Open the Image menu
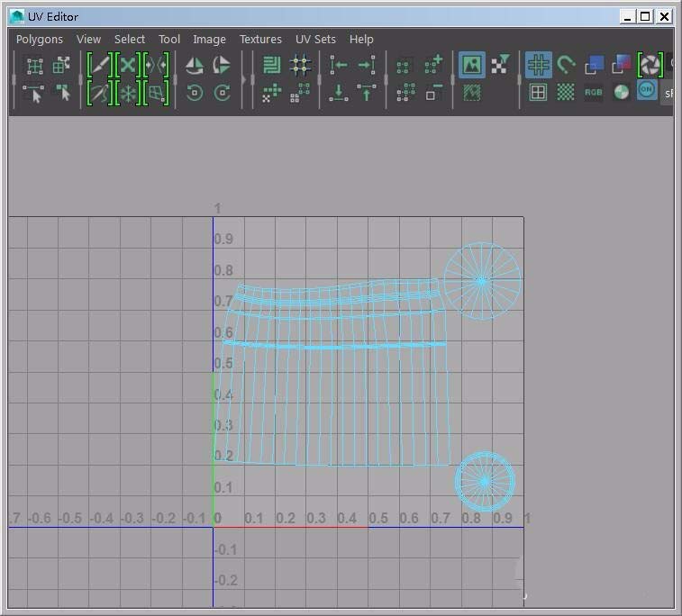The width and height of the screenshot is (682, 616). 209,40
